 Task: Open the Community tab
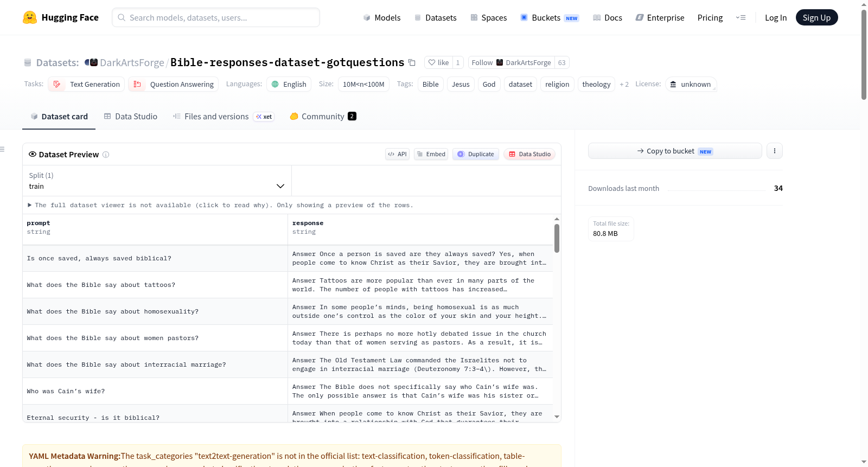pyautogui.click(x=323, y=116)
